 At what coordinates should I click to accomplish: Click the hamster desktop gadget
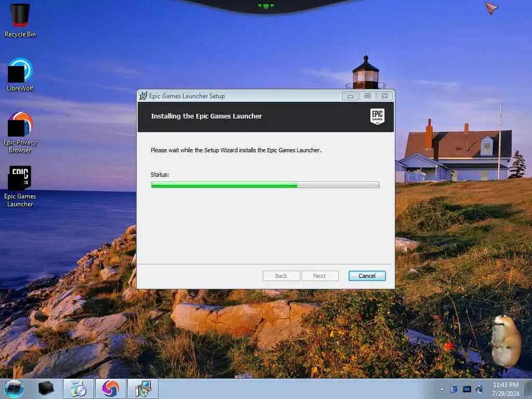506,341
